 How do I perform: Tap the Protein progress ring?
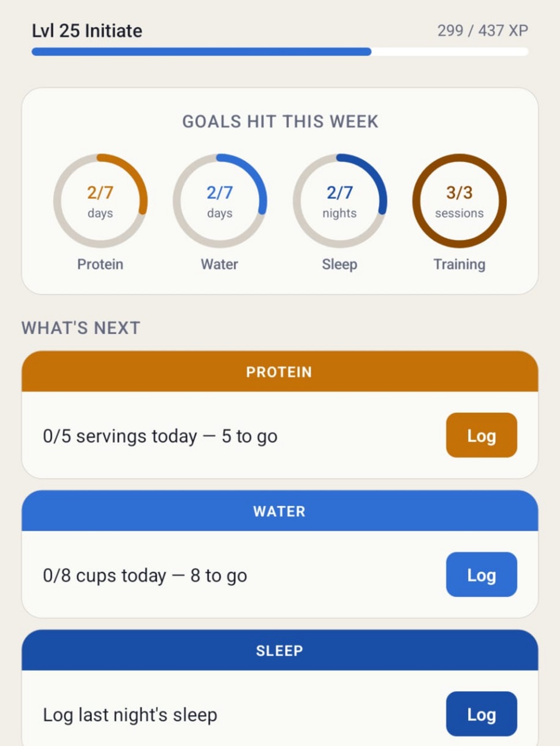pos(100,201)
